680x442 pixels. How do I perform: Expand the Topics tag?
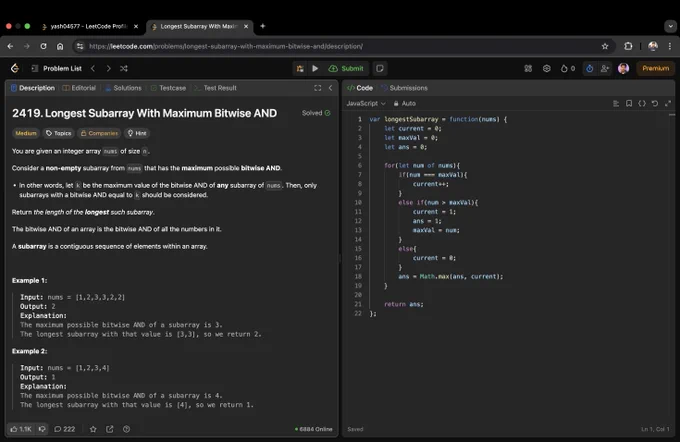coord(59,134)
